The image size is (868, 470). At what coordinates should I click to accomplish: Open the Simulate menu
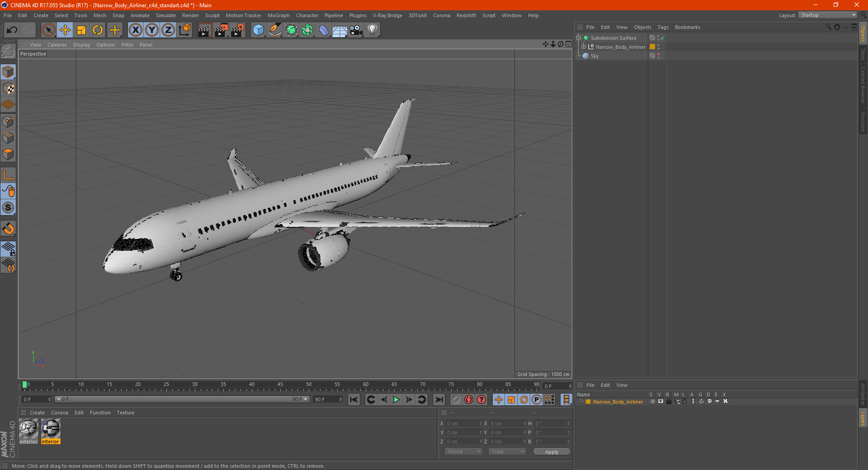click(x=166, y=15)
